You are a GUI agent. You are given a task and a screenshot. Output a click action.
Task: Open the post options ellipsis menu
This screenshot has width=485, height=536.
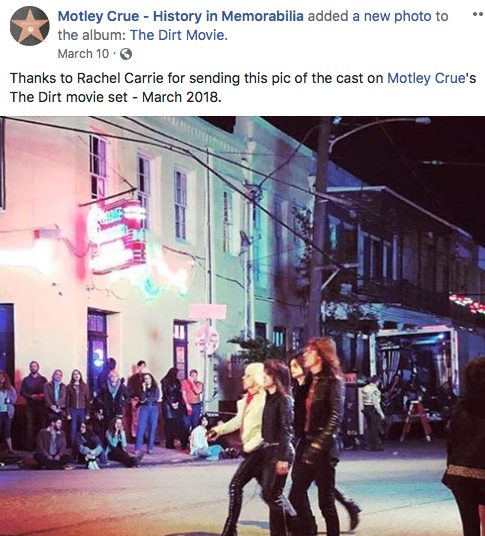tap(478, 15)
